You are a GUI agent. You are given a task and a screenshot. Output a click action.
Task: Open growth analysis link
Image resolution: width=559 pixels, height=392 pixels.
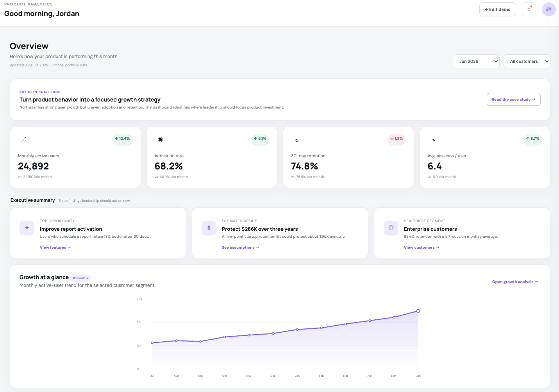point(515,282)
